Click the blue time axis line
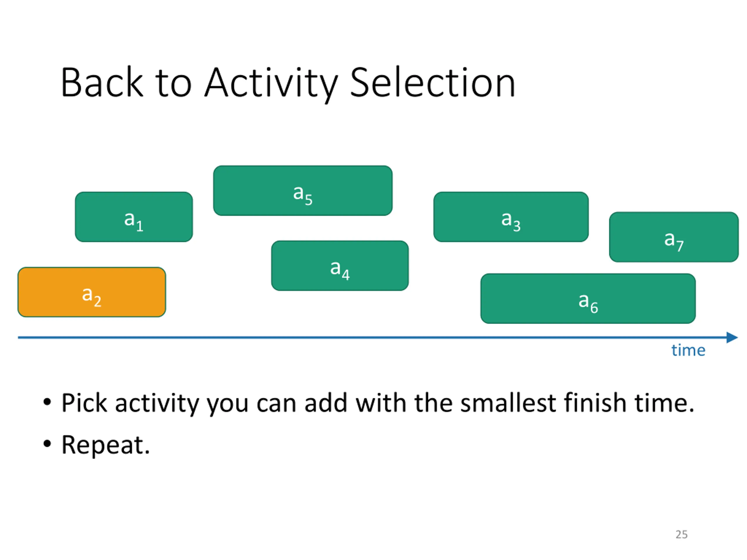This screenshot has width=747, height=560. tap(372, 337)
